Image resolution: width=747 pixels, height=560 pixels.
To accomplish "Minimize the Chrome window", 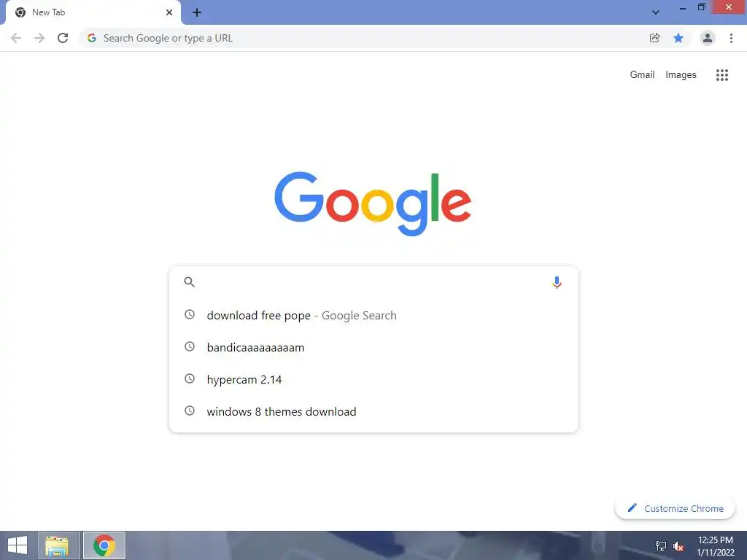I will [683, 8].
